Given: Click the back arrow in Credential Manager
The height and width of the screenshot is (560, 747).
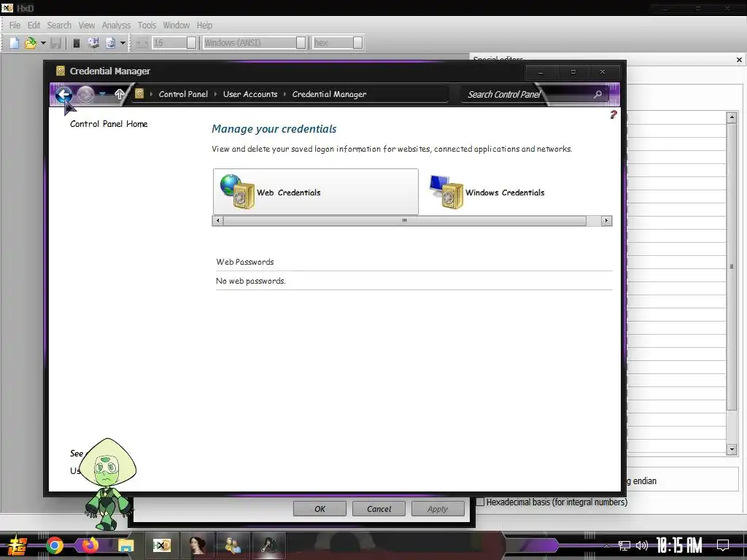Looking at the screenshot, I should coord(63,94).
